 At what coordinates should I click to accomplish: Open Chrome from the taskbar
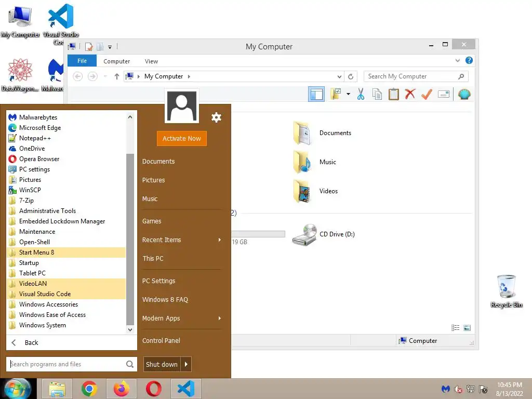[89, 389]
